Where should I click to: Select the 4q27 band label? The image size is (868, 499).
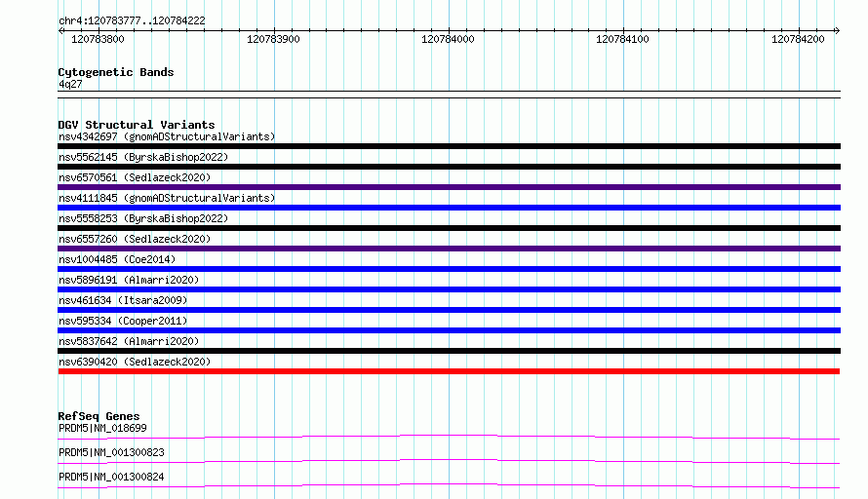pos(70,84)
